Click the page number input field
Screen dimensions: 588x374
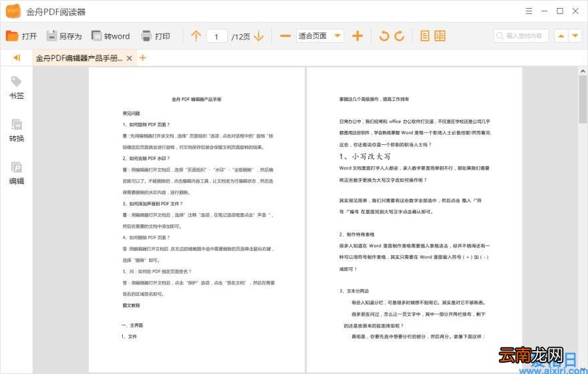click(x=216, y=36)
